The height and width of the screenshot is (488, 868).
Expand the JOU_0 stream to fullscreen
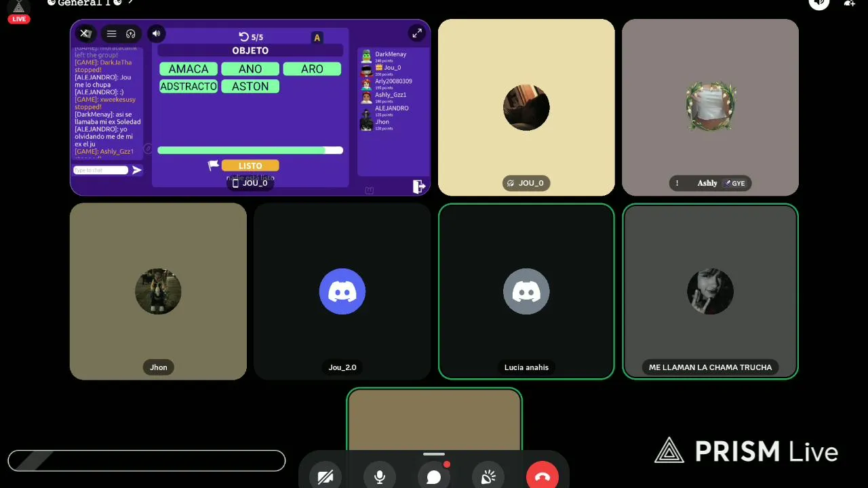coord(417,33)
